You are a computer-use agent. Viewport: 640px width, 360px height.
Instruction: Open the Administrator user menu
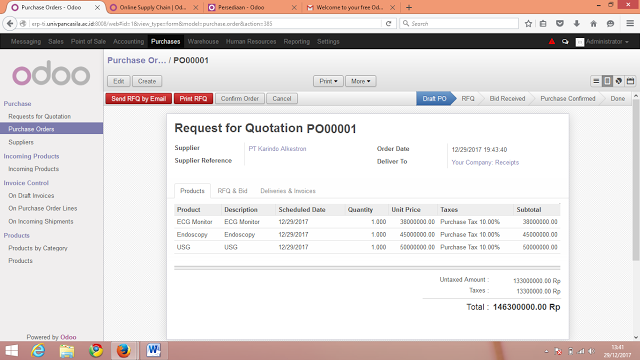602,42
